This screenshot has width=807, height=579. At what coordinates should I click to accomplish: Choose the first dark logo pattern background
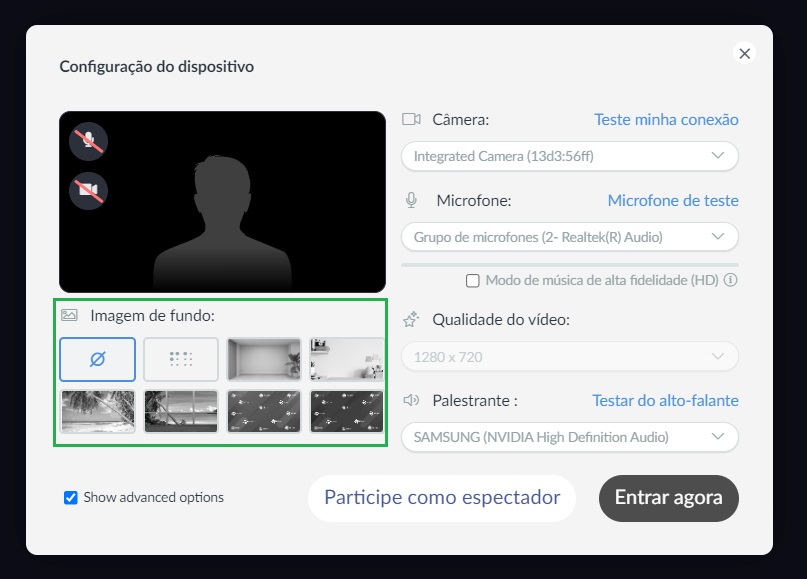coord(264,411)
